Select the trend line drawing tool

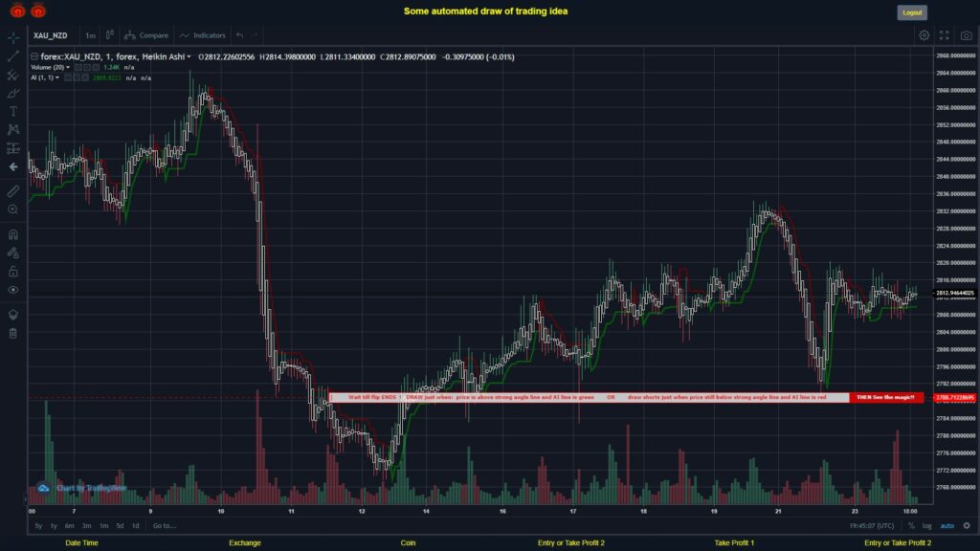click(x=13, y=56)
